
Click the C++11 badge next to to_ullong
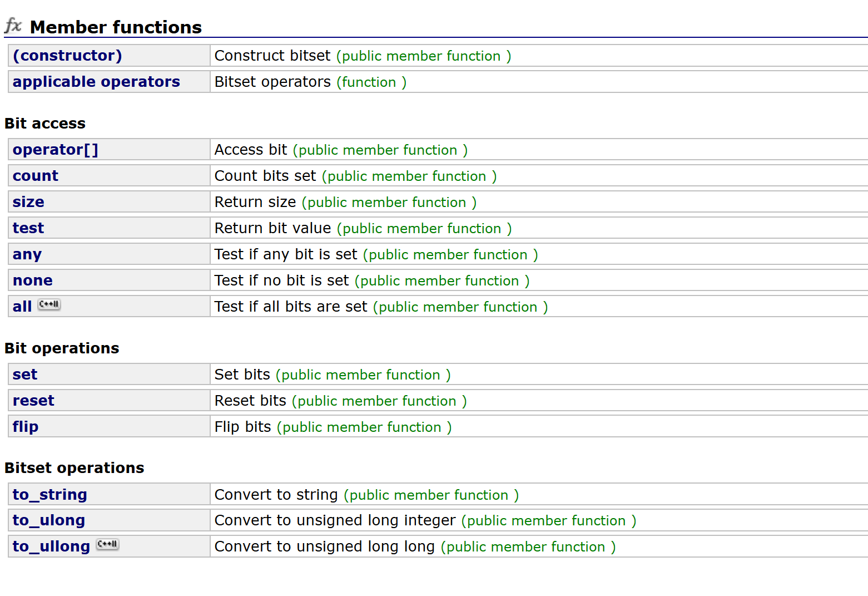[107, 544]
